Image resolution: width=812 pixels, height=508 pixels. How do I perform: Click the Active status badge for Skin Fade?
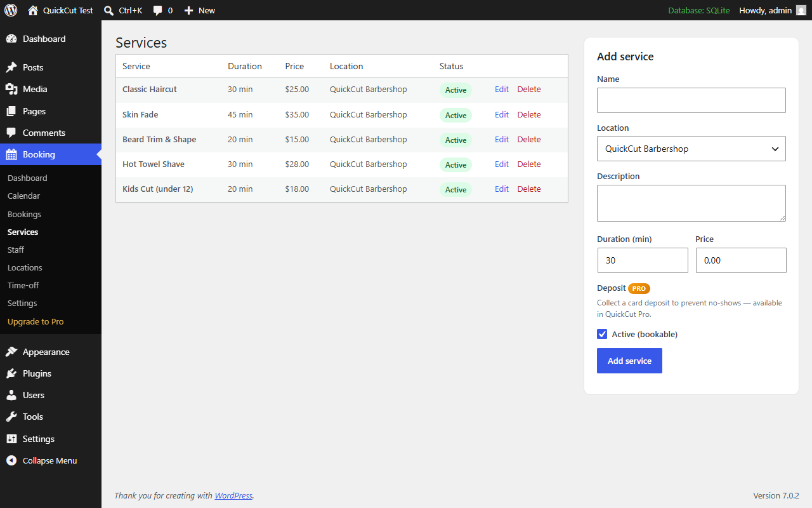[455, 115]
